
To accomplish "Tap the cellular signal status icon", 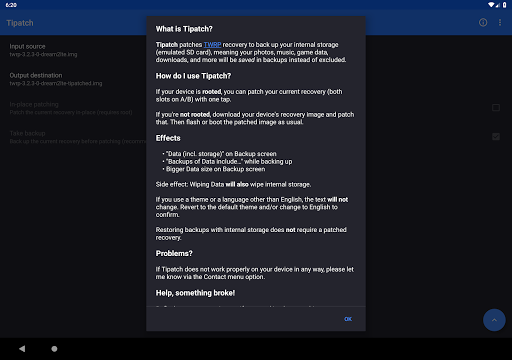I will [x=498, y=5].
